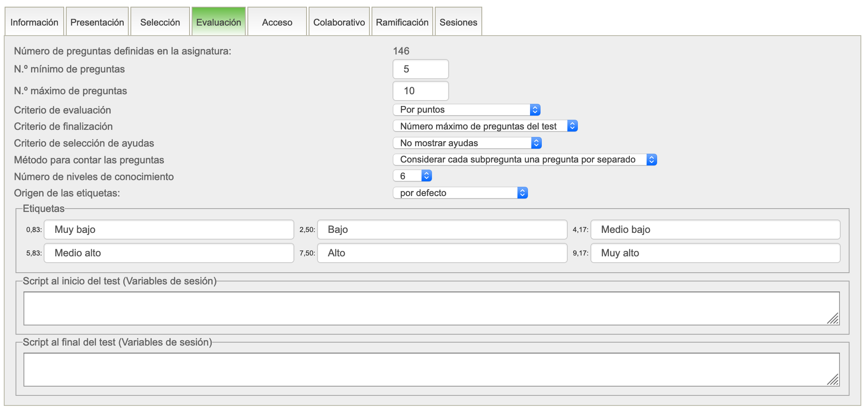
Task: Focus the 'Muy alto' label field
Action: [715, 253]
